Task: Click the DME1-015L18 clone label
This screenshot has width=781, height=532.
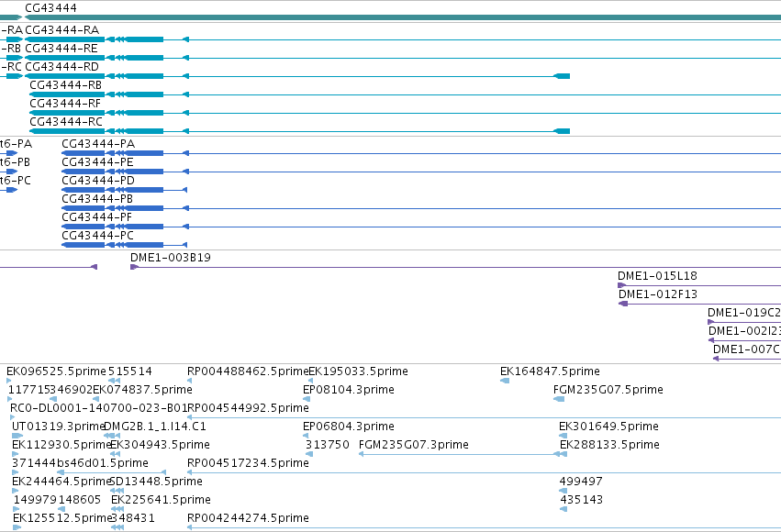Action: coord(657,276)
